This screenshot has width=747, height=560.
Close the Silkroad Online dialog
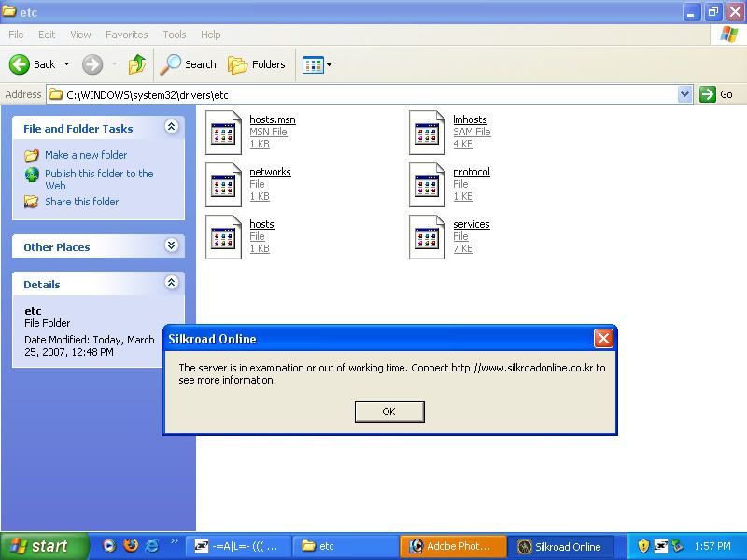pyautogui.click(x=603, y=339)
